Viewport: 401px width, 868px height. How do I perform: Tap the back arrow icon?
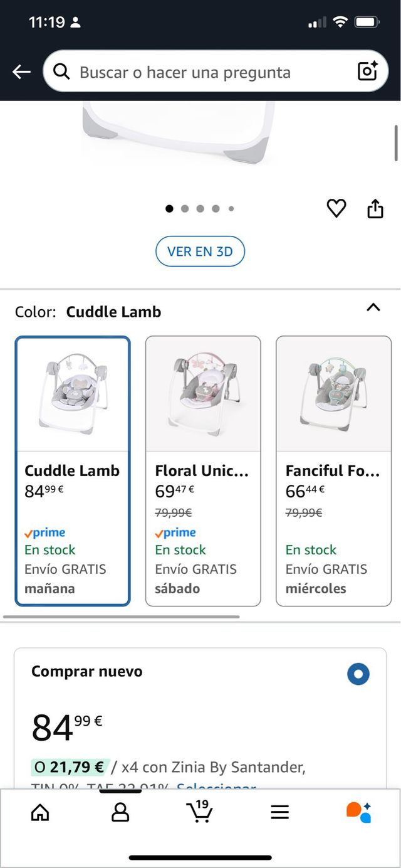click(21, 72)
